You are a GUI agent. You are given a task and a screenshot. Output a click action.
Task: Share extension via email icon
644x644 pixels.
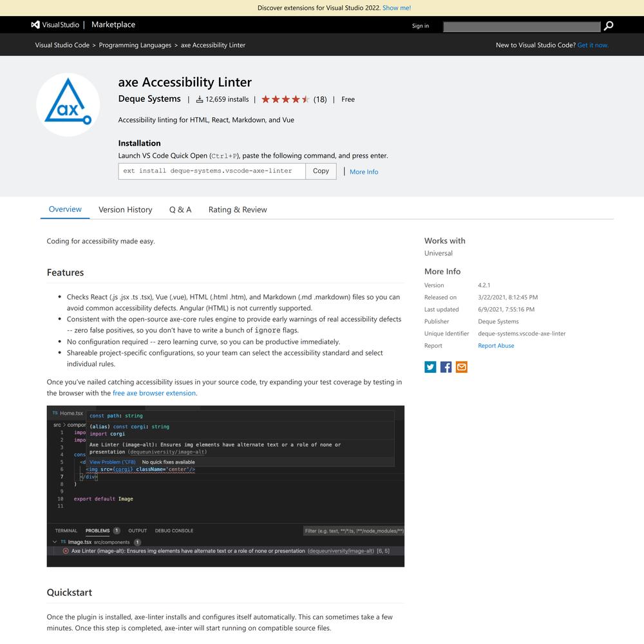[x=462, y=367]
